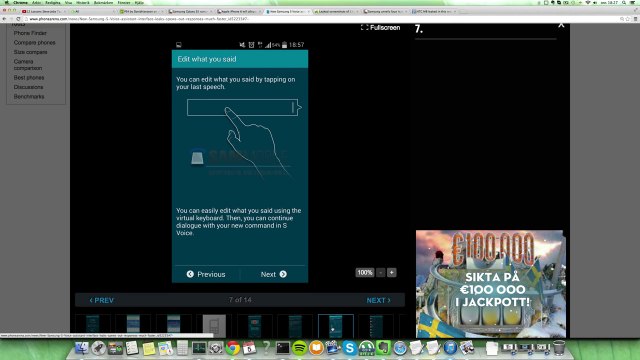This screenshot has width=640, height=360.
Task: Open the Size compare sidebar link
Action: click(30, 52)
